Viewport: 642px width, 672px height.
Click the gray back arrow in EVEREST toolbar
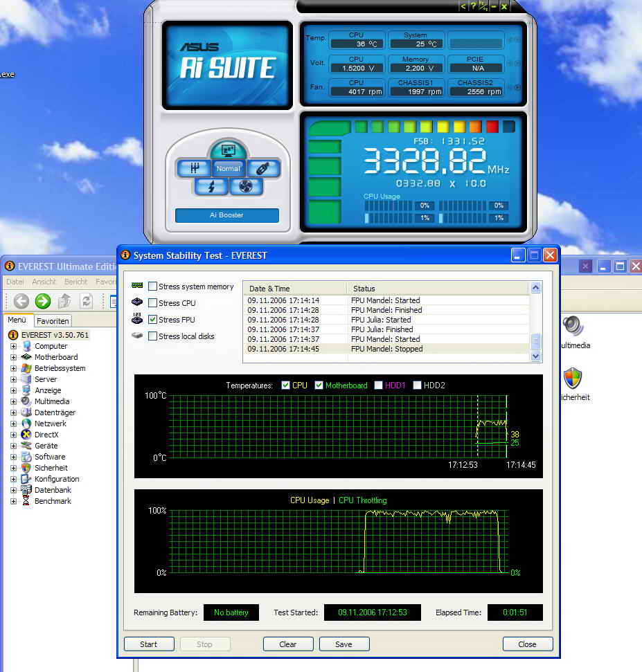[21, 301]
